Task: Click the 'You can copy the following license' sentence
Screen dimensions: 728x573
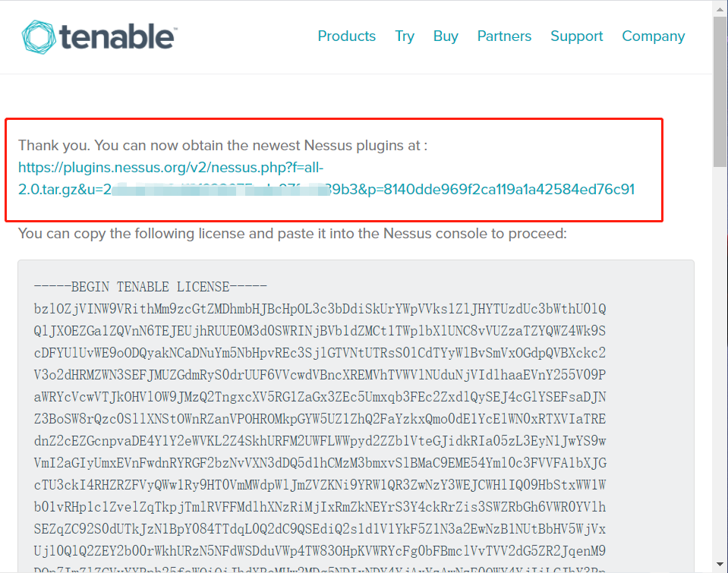Action: (292, 234)
